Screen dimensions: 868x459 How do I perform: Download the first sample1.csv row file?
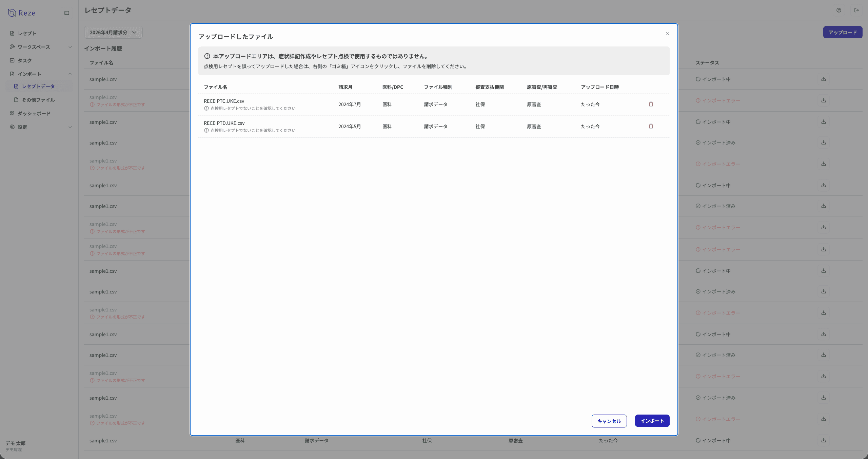[x=823, y=79]
